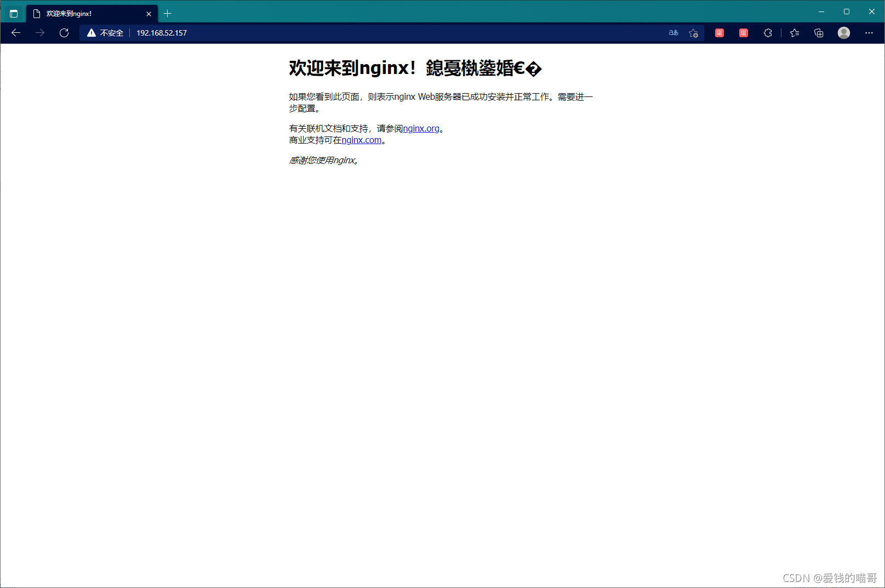Click the paragraph starting with 如果您看到此页面
Viewport: 885px width, 588px height.
(441, 102)
